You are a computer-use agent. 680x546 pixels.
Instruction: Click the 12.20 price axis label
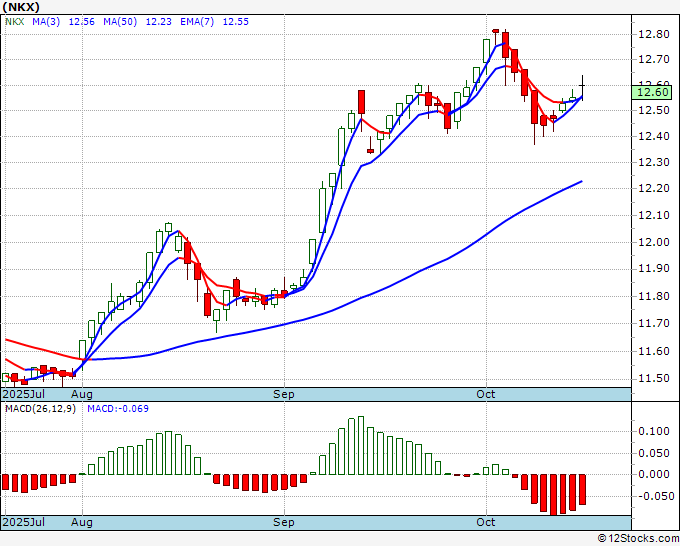pyautogui.click(x=654, y=188)
